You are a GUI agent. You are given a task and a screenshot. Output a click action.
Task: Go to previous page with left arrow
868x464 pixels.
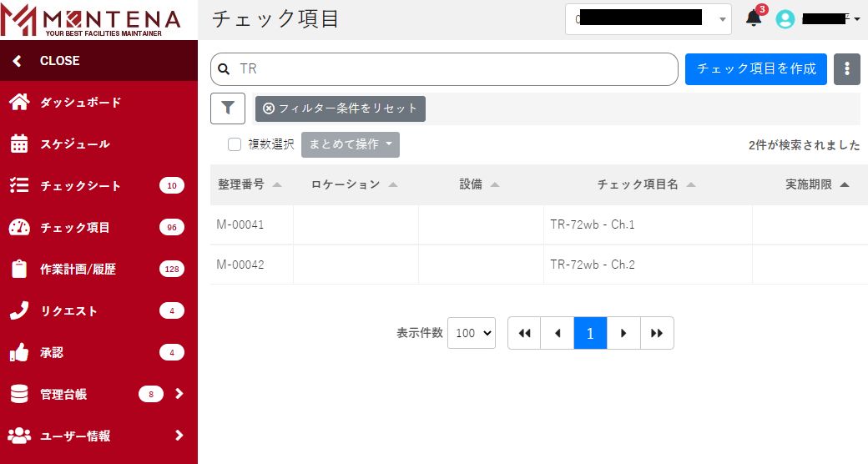coord(557,333)
